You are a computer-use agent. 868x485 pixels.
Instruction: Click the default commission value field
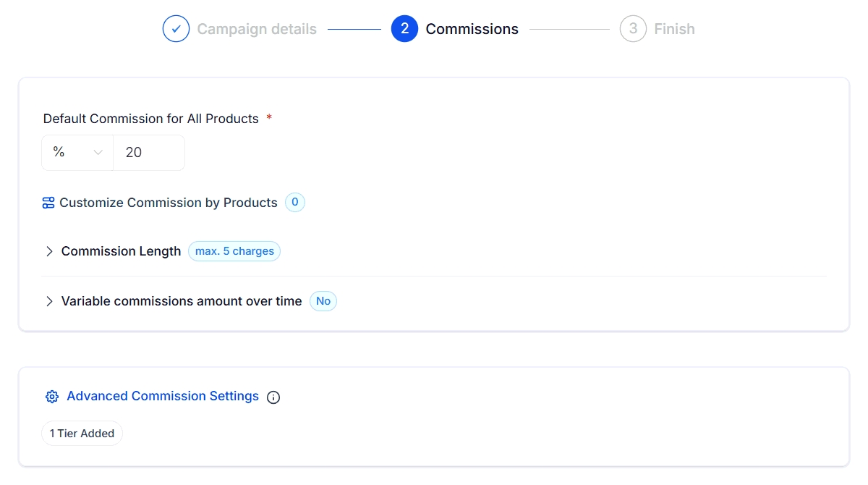point(149,153)
